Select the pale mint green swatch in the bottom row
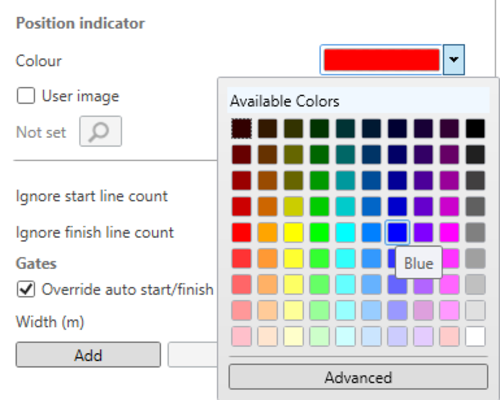Viewport: 500px width, 400px height. (x=319, y=336)
